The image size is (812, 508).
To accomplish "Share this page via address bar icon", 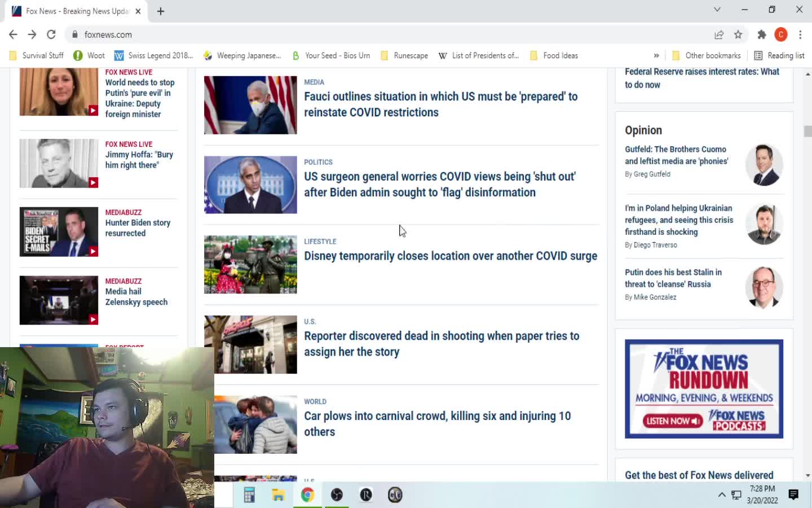I will 719,34.
